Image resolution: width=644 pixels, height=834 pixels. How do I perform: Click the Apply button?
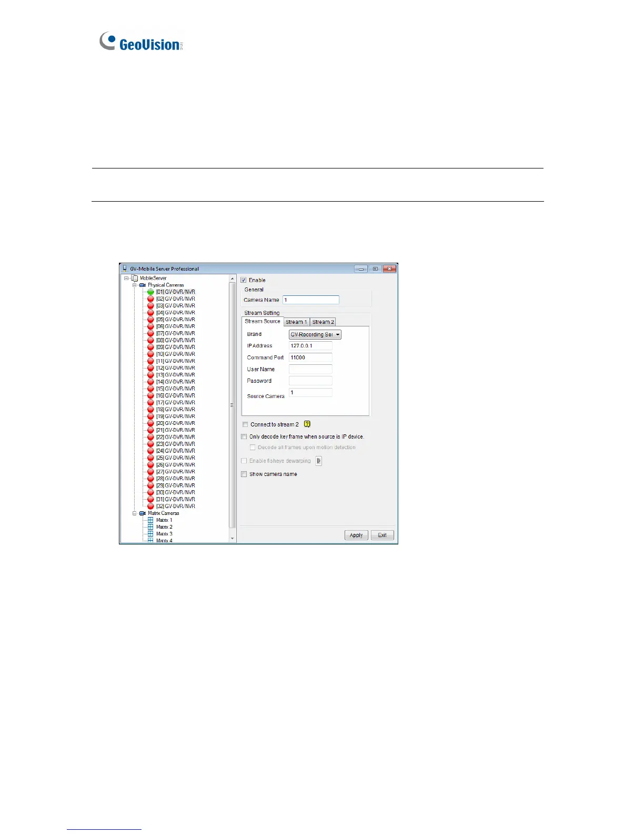[x=356, y=535]
